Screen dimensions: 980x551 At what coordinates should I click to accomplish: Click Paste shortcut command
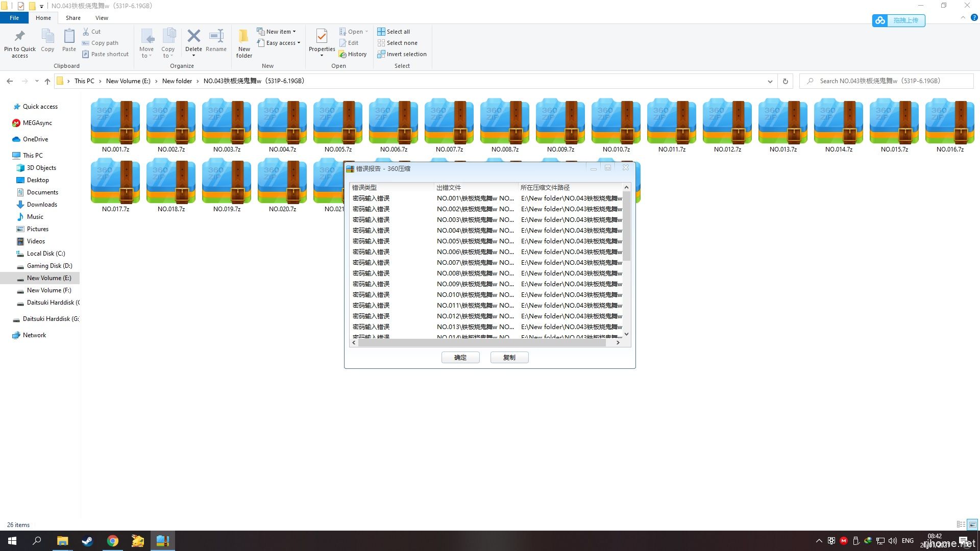tap(106, 54)
